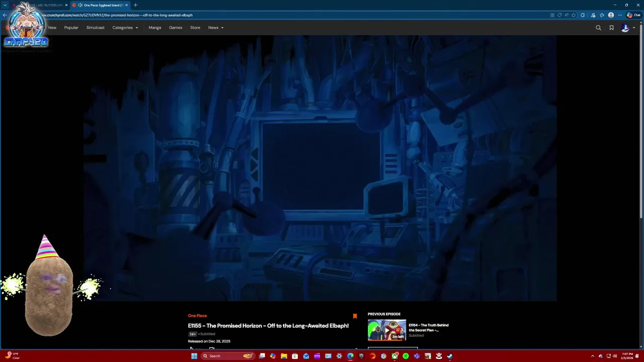The image size is (644, 362).
Task: Close the One Piece browser tab
Action: tap(127, 5)
